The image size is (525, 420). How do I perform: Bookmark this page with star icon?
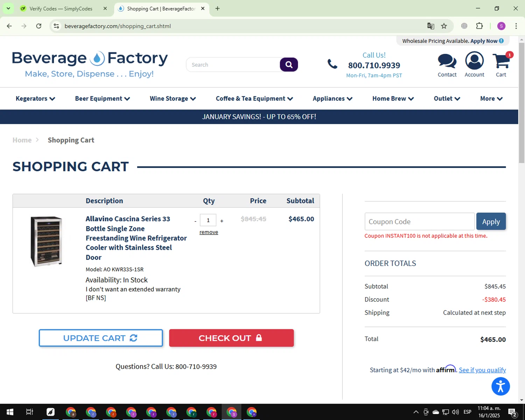[x=444, y=26]
